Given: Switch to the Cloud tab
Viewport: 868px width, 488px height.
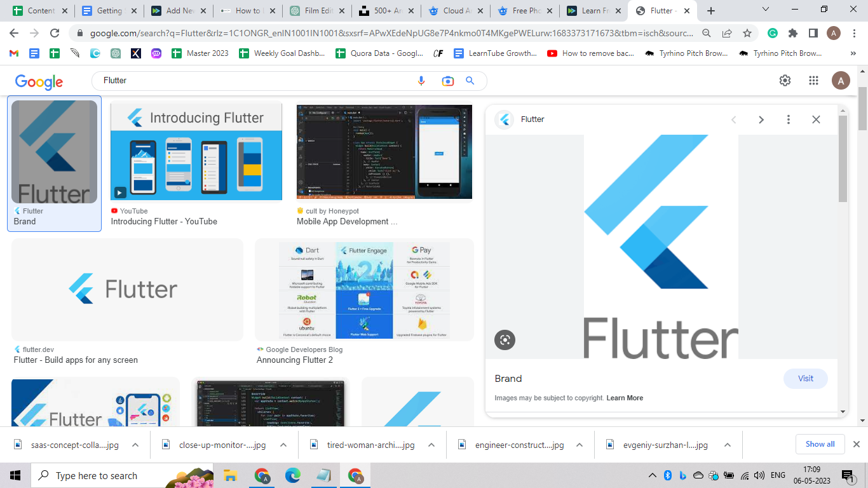Looking at the screenshot, I should (456, 11).
